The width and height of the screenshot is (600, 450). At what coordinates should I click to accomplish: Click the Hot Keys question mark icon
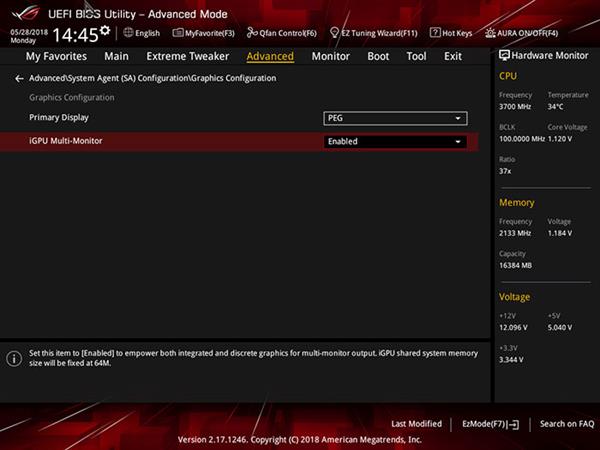click(435, 33)
